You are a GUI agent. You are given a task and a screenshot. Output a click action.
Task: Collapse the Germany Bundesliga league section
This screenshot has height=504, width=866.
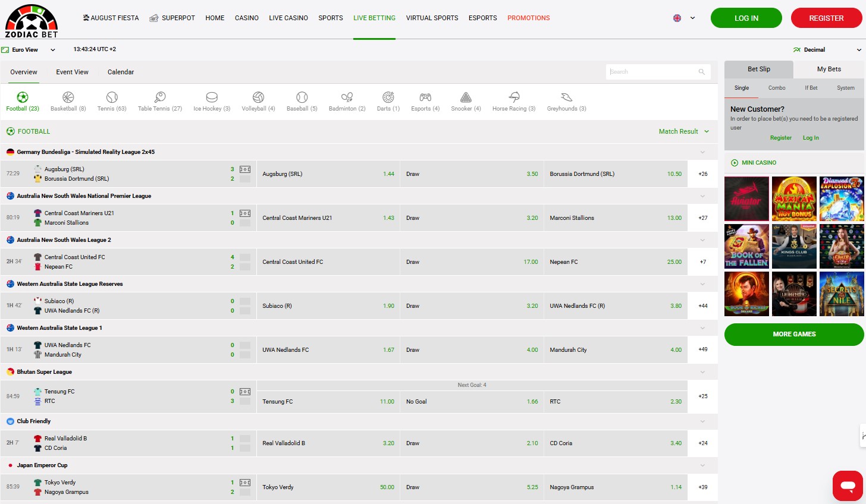point(703,152)
